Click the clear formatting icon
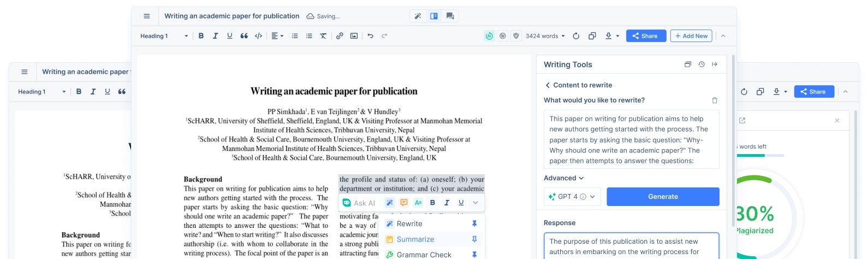The width and height of the screenshot is (868, 259). (x=323, y=36)
